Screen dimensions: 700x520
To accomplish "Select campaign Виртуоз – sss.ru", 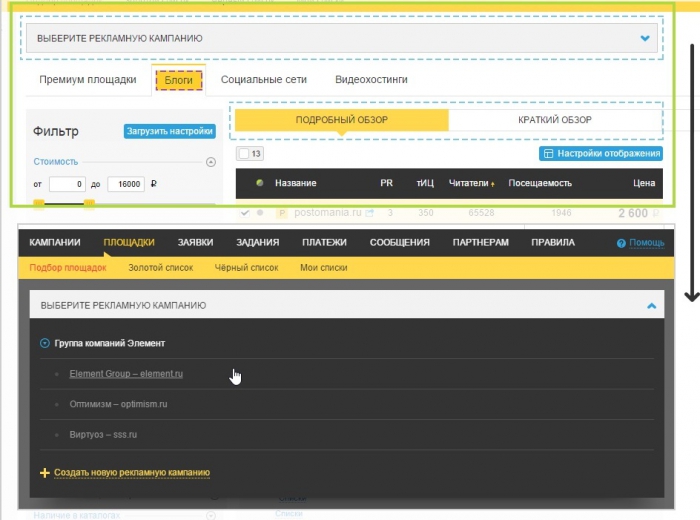I will pos(103,435).
